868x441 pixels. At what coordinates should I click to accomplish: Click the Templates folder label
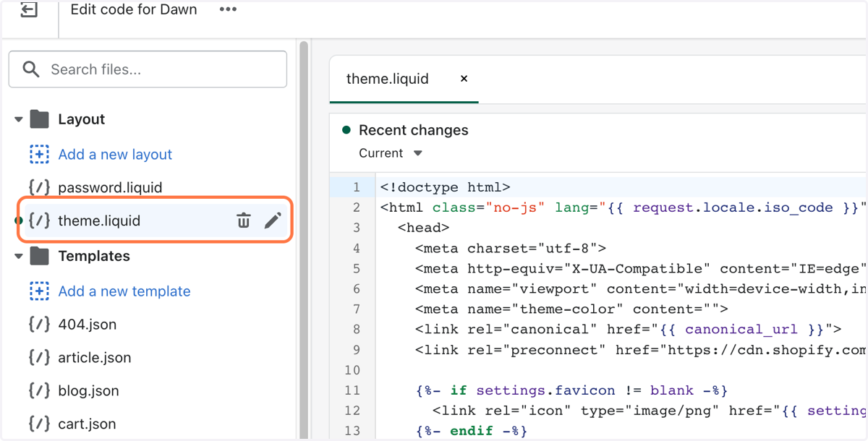pyautogui.click(x=94, y=256)
